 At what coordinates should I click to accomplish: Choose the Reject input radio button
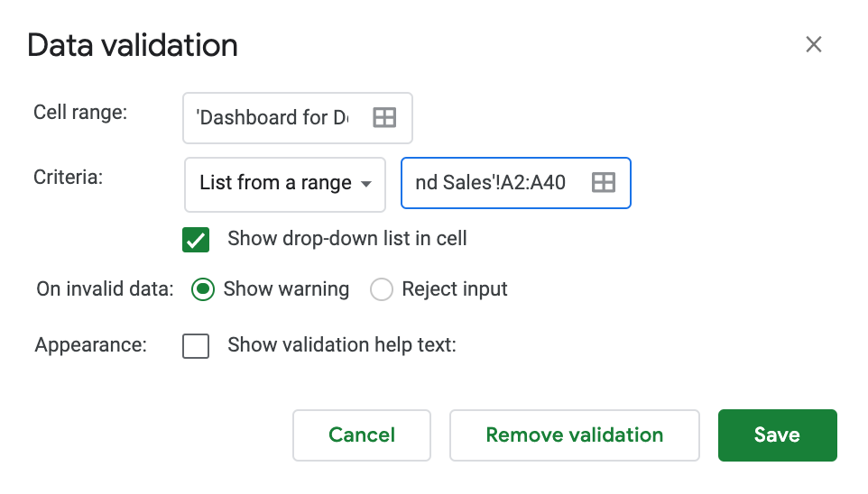(382, 289)
